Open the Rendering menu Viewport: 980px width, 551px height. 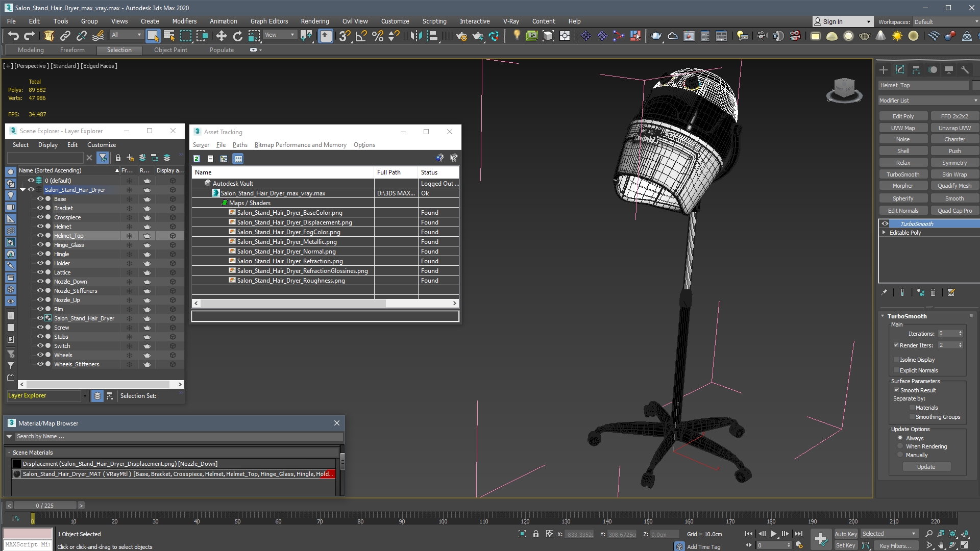click(315, 21)
